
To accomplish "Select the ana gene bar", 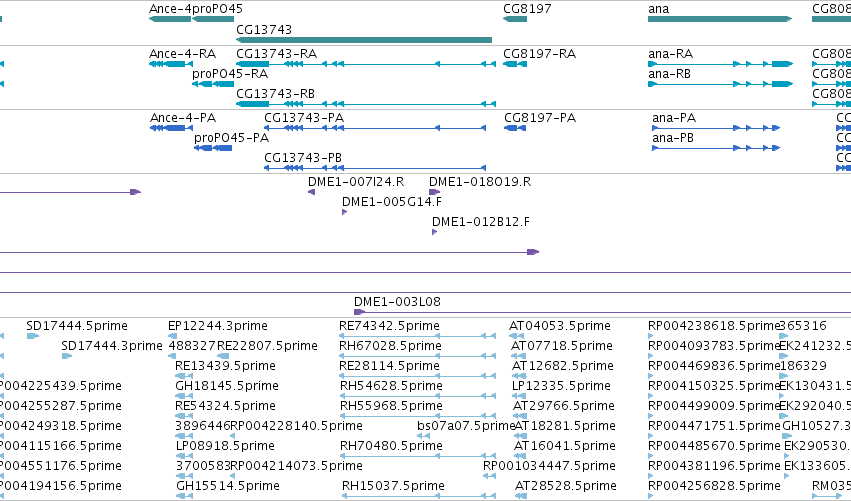I will [x=720, y=19].
